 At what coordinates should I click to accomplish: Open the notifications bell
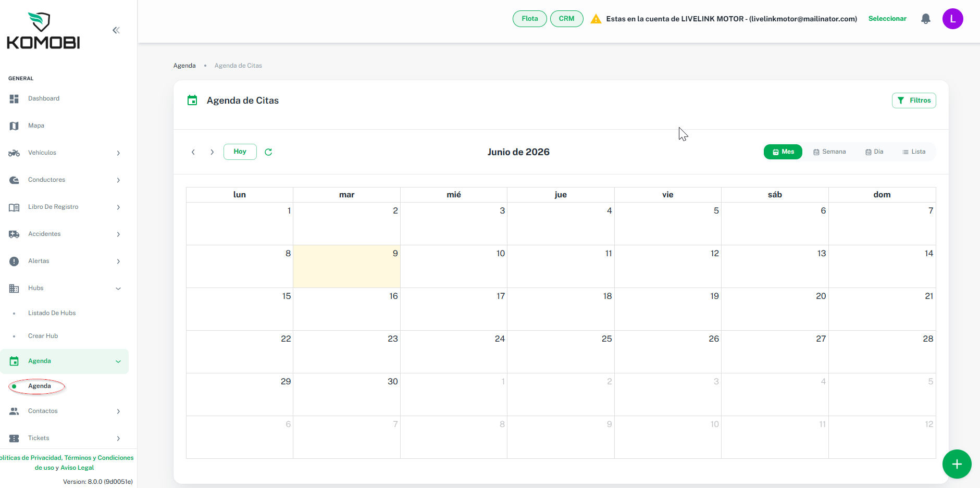pyautogui.click(x=926, y=19)
